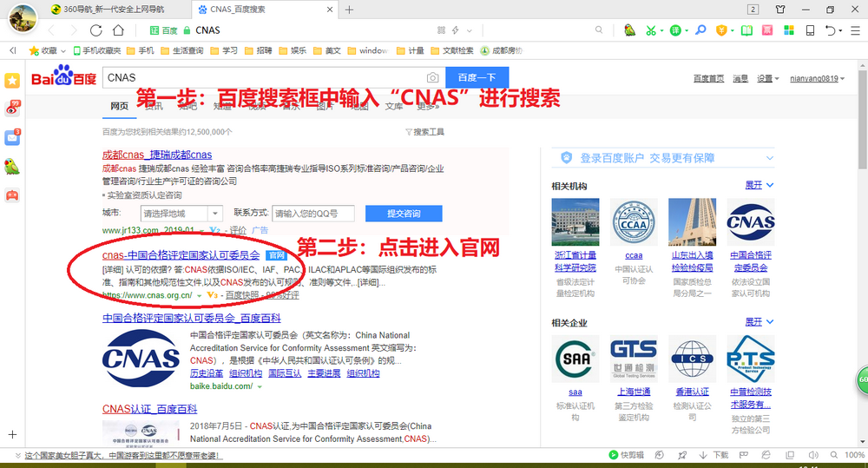Click 搜索工具 filter link
Screen dimensions: 868x468
pyautogui.click(x=424, y=132)
